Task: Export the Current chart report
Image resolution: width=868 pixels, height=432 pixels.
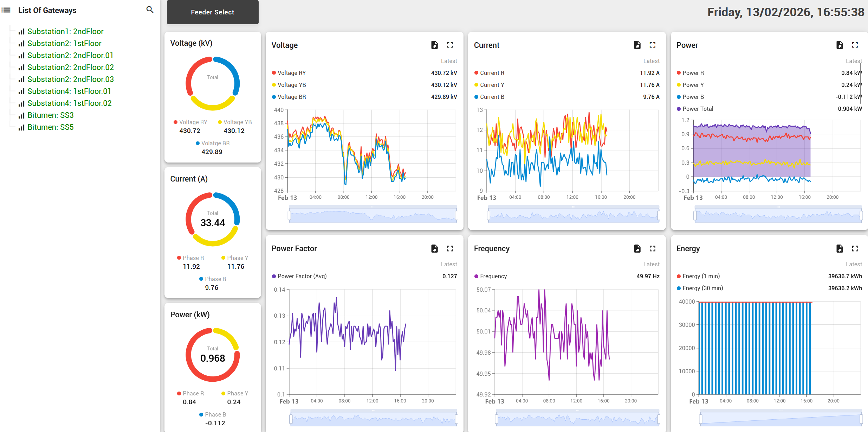Action: [637, 45]
